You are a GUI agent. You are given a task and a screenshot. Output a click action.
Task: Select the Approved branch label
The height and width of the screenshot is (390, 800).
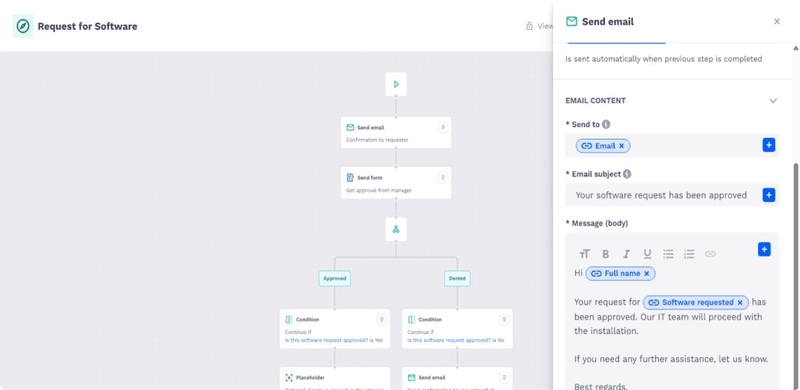coord(335,278)
